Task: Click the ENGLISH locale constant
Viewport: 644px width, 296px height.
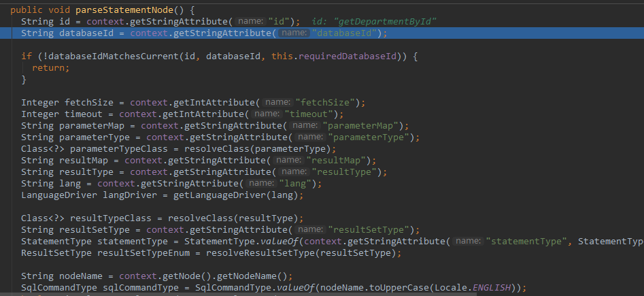Action: [x=491, y=287]
